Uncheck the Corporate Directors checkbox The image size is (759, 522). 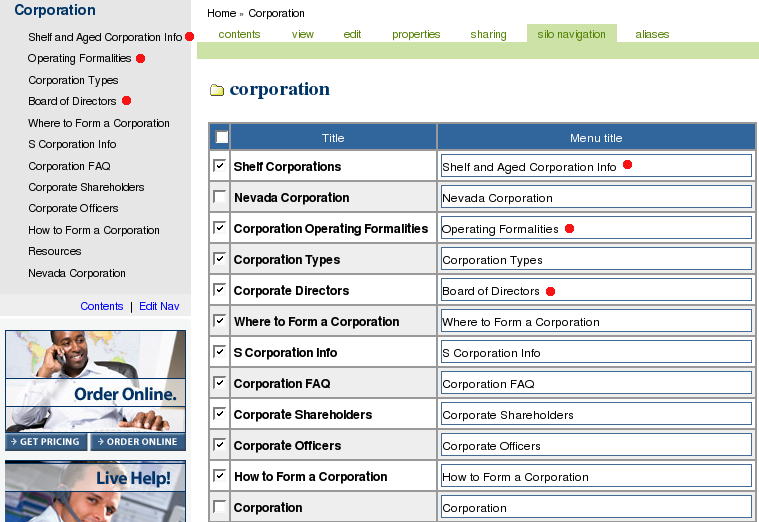pos(220,290)
